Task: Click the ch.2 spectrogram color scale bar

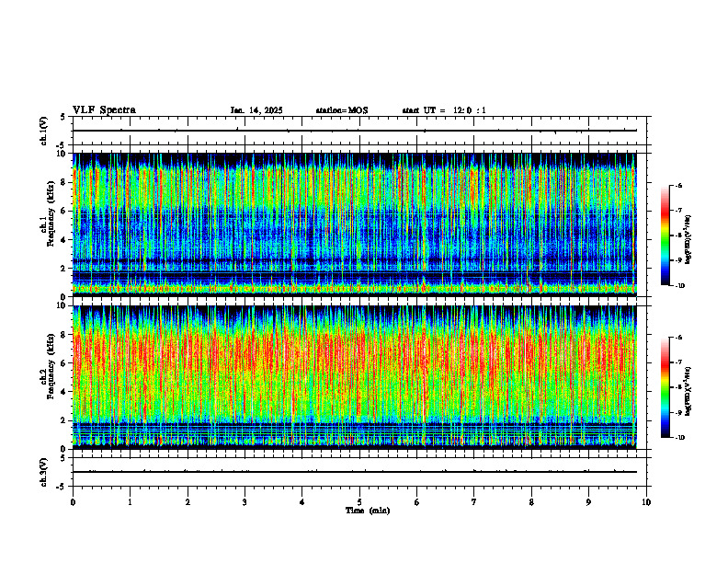Action: click(665, 387)
